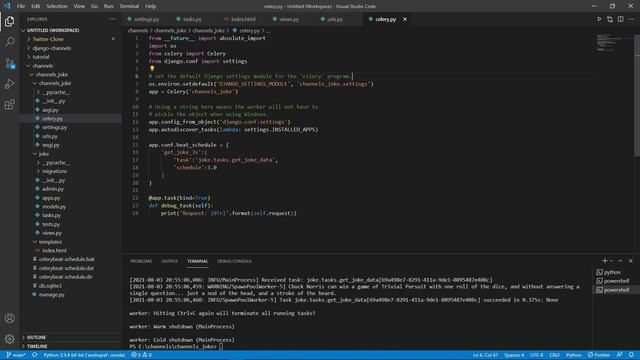Click the lightbulb code action icon
The width and height of the screenshot is (640, 360).
152,69
